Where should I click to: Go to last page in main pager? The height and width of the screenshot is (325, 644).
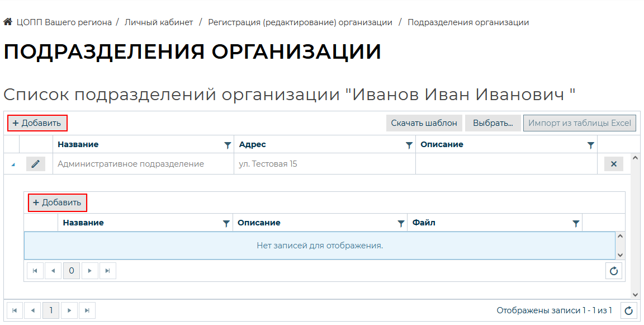(x=87, y=310)
